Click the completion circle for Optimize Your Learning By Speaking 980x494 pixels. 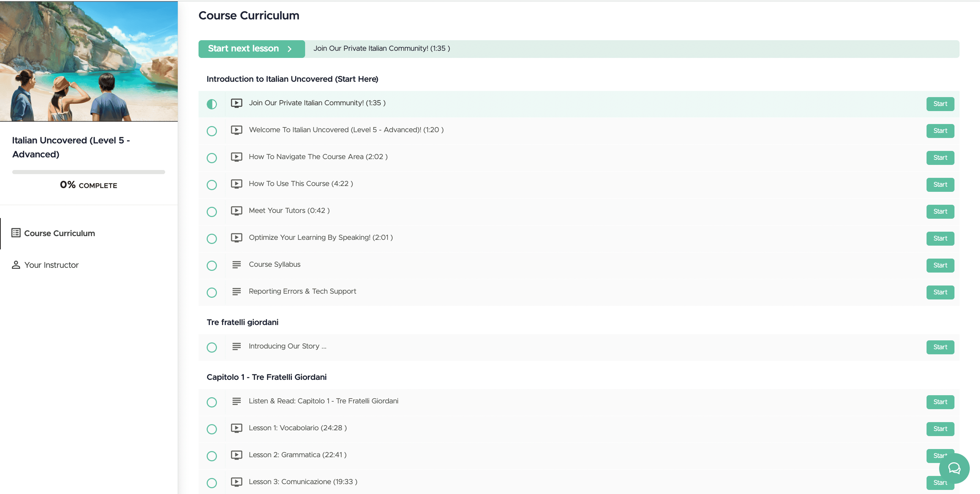point(211,238)
